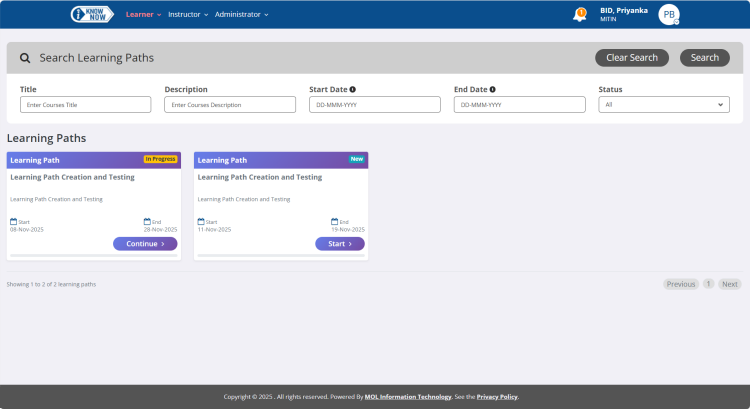
Task: Click the Description input field
Action: coord(230,104)
